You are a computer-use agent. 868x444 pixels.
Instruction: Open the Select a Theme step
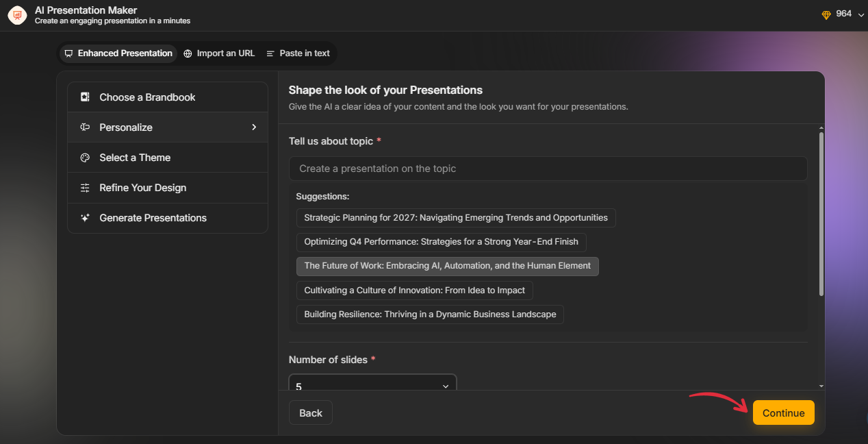pos(168,158)
